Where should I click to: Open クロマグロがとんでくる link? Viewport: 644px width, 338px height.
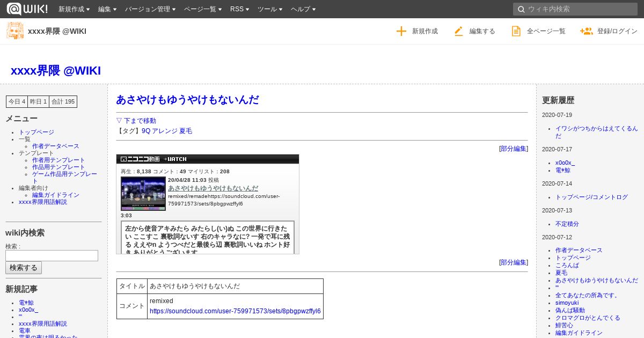click(588, 318)
